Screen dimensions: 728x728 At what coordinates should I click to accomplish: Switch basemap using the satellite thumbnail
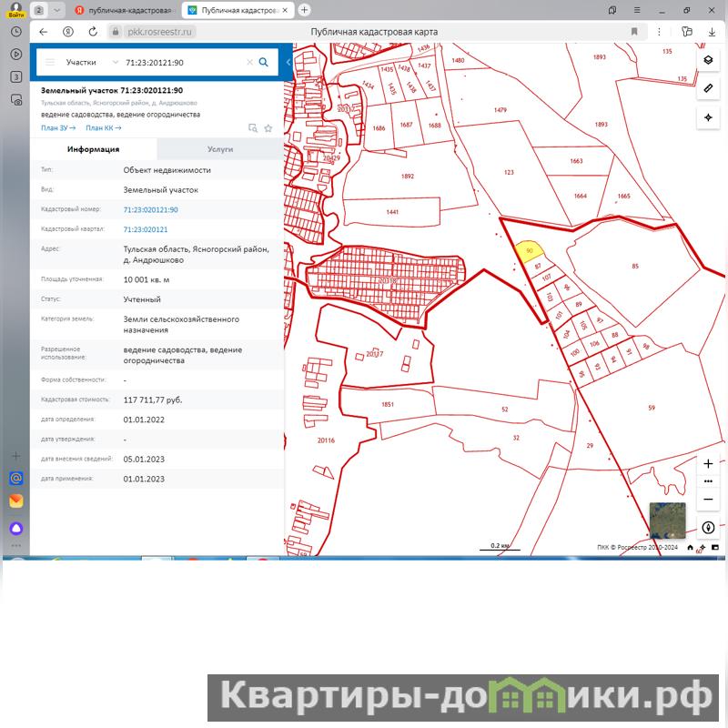667,521
